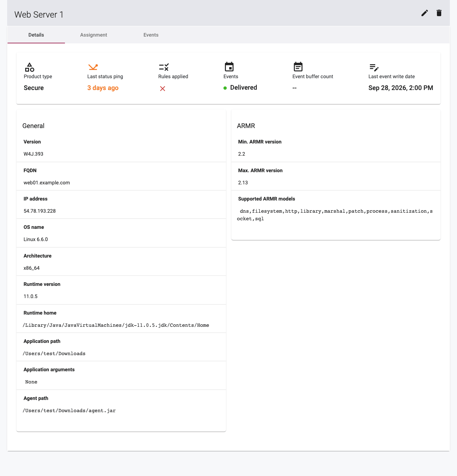Click the Supported ARMR models list text
The width and height of the screenshot is (457, 476).
tap(335, 215)
